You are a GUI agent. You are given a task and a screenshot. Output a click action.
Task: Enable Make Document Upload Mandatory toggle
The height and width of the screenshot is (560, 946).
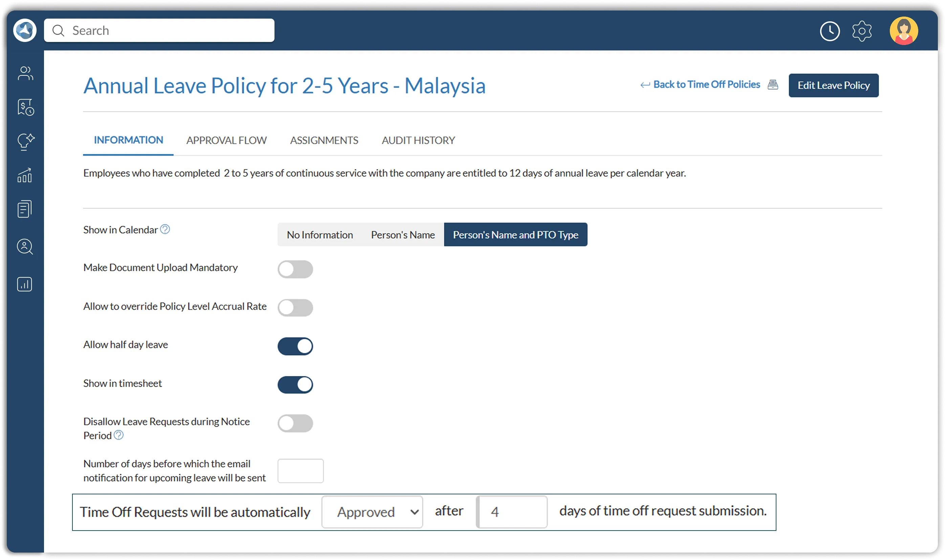[x=295, y=269]
